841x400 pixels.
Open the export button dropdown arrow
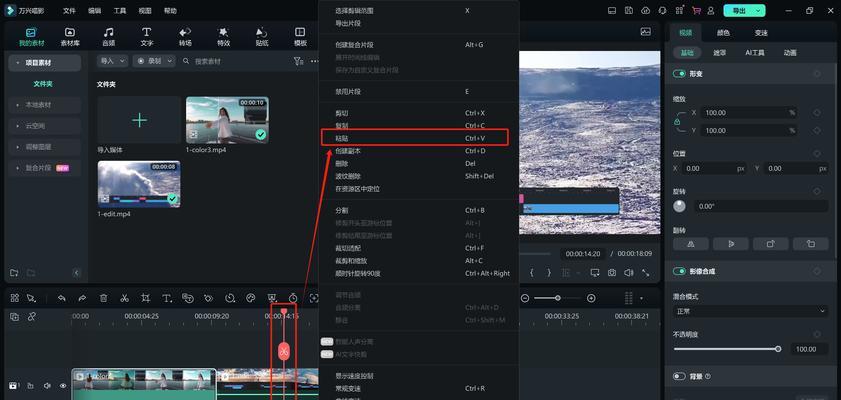(x=758, y=11)
